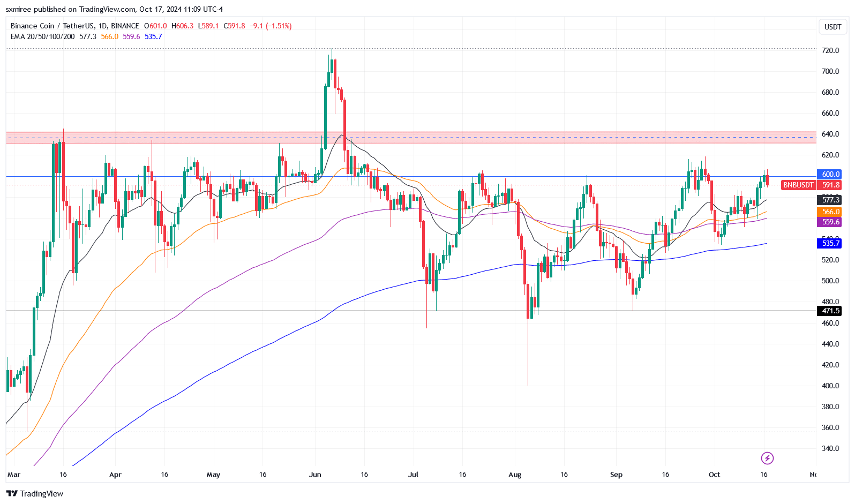Click the published-on TradingView.com caption text
855x504 pixels.
[115, 9]
